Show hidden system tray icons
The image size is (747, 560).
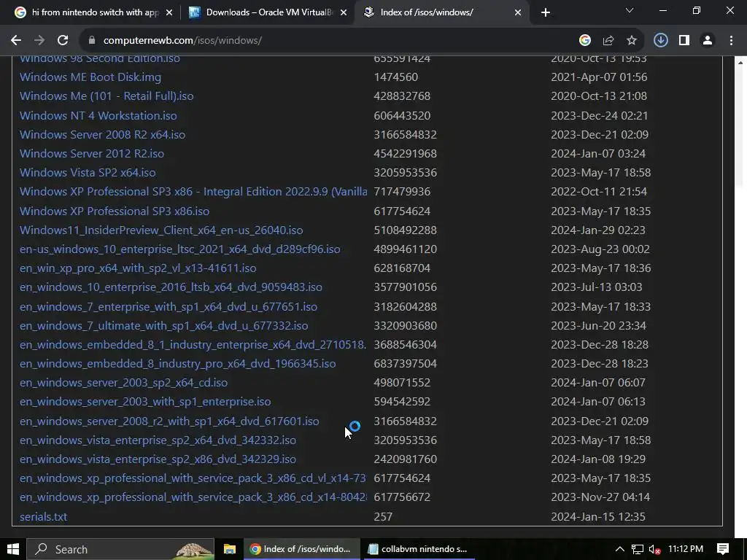click(x=619, y=549)
